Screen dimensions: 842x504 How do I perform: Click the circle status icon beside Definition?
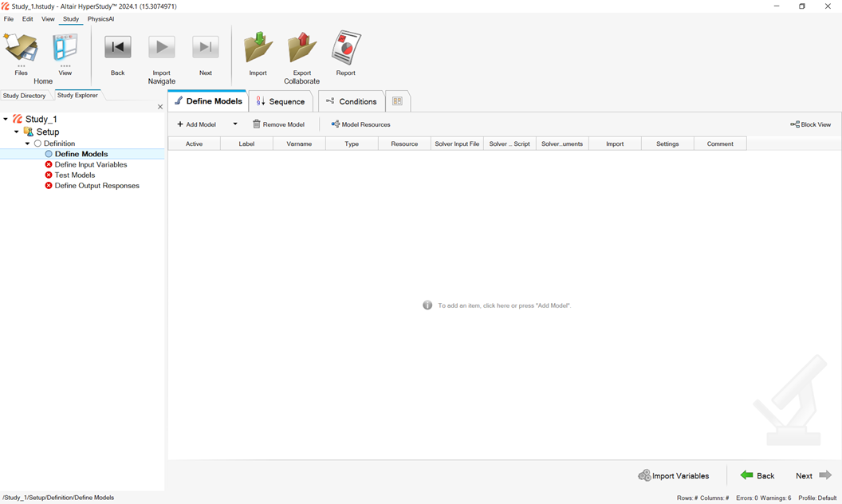pyautogui.click(x=37, y=144)
